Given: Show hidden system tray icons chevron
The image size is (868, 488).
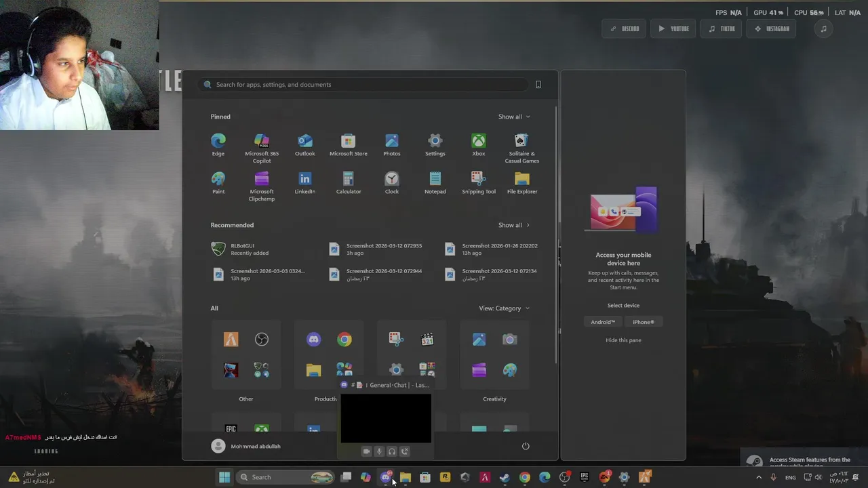Looking at the screenshot, I should [x=759, y=477].
